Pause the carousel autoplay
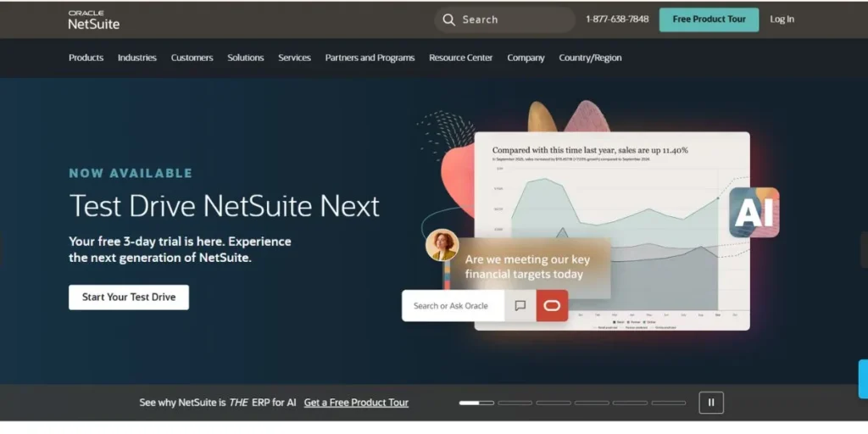This screenshot has height=434, width=868. (x=711, y=403)
